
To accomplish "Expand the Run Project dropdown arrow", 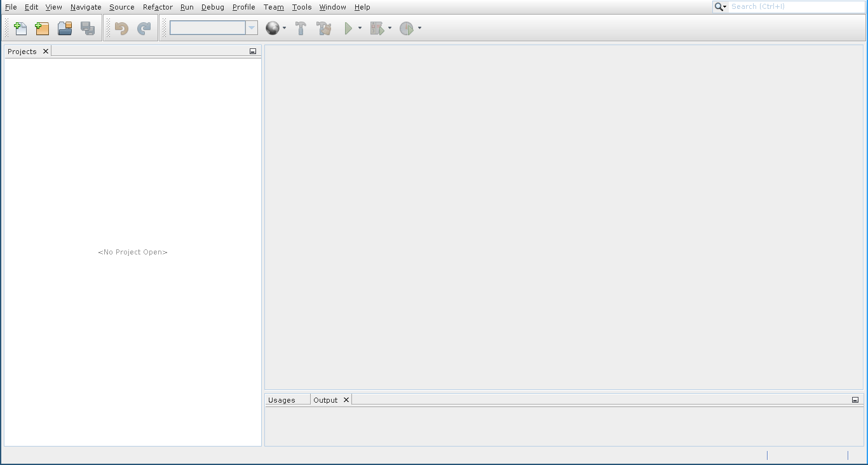I will tap(360, 29).
